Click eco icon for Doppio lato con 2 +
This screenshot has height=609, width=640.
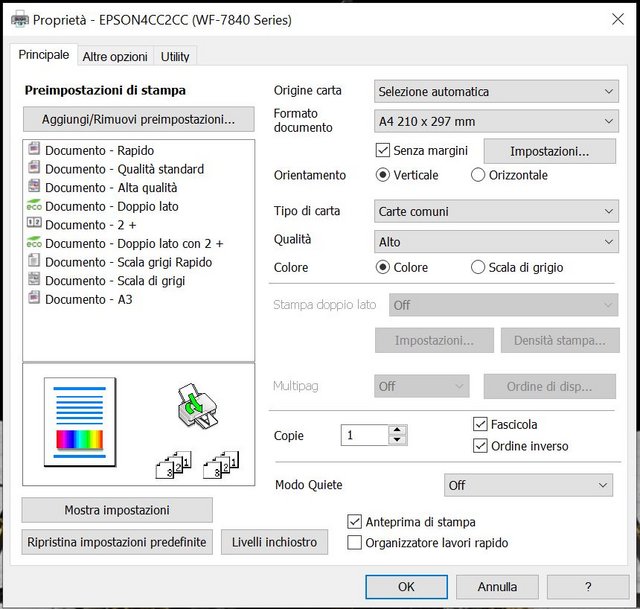click(34, 242)
